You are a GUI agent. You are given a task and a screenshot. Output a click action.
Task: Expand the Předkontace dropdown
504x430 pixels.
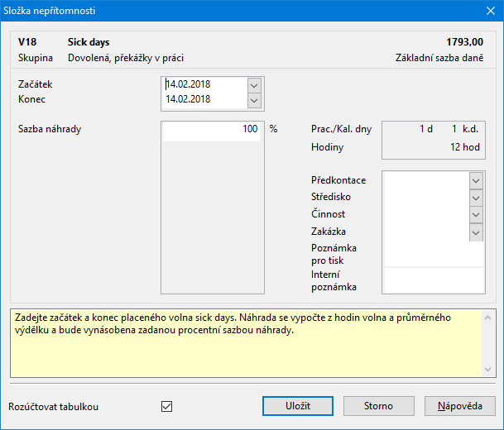[x=476, y=181]
